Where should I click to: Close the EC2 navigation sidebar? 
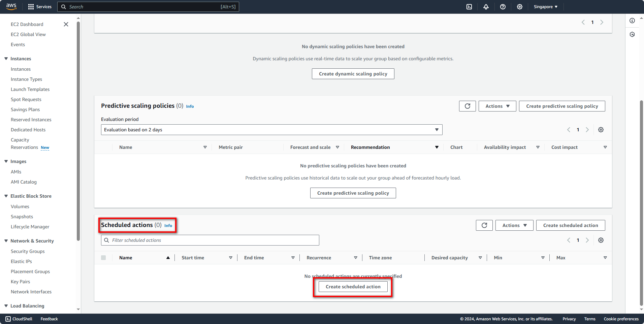tap(66, 24)
